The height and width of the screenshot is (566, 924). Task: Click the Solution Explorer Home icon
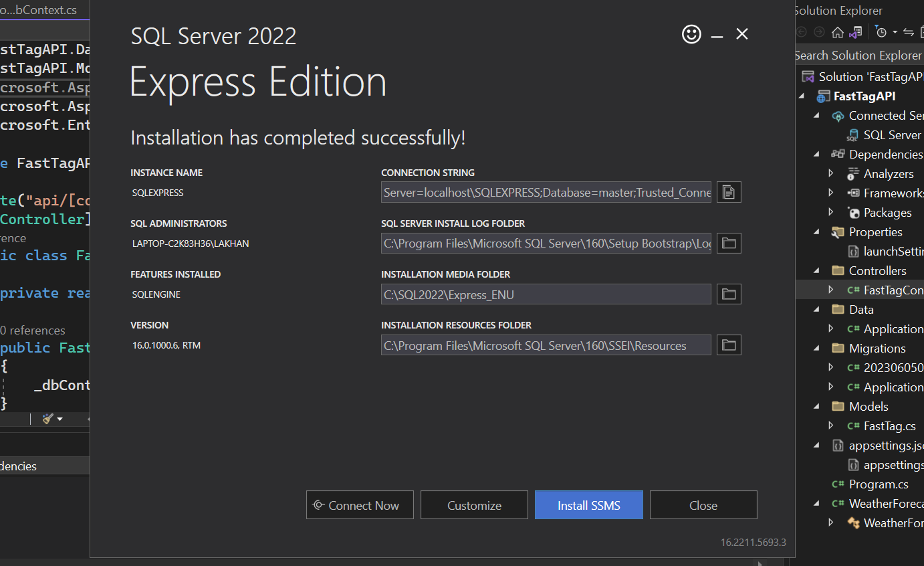pos(837,32)
